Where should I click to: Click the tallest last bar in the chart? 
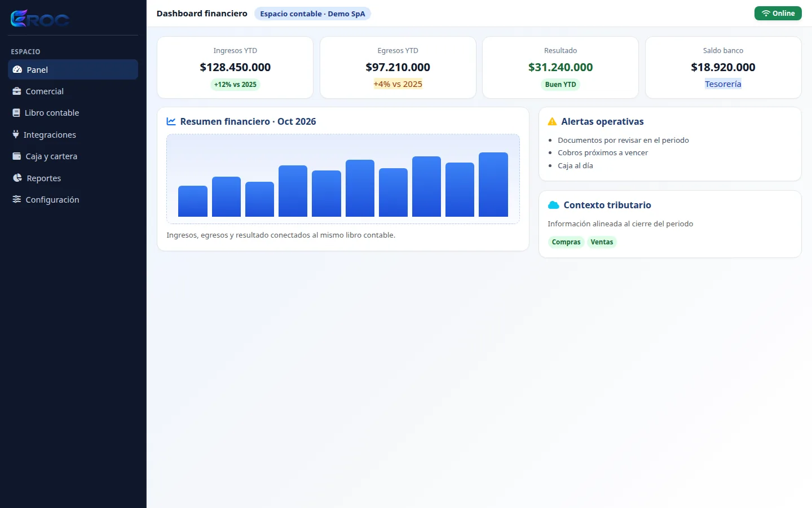click(x=493, y=185)
